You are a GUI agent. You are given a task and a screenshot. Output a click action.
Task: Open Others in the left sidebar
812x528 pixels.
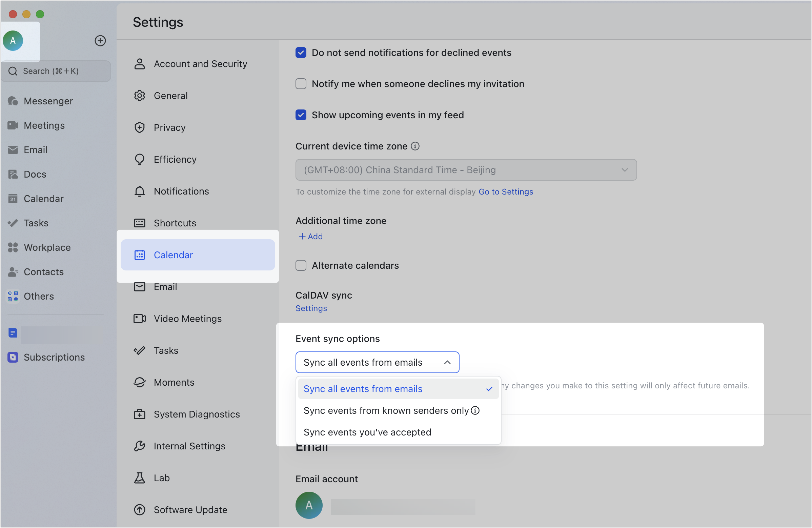[31, 296]
